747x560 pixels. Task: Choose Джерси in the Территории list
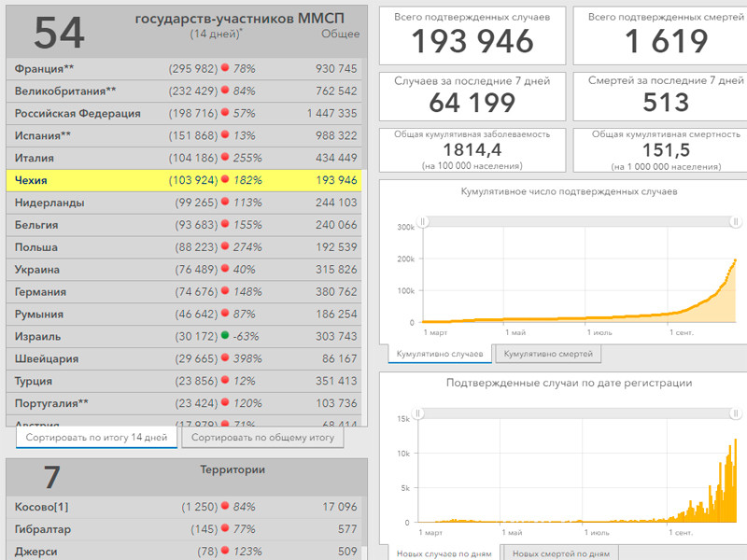[36, 552]
